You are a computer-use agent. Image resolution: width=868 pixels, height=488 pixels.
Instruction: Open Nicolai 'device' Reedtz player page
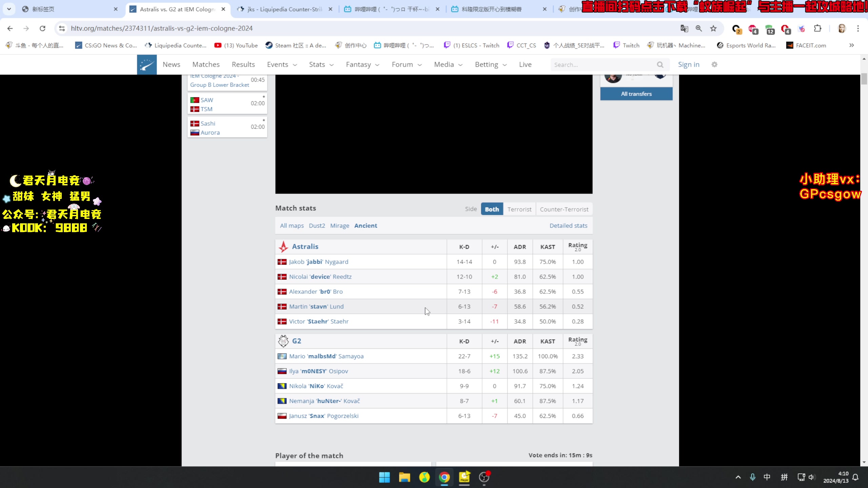[x=320, y=277]
